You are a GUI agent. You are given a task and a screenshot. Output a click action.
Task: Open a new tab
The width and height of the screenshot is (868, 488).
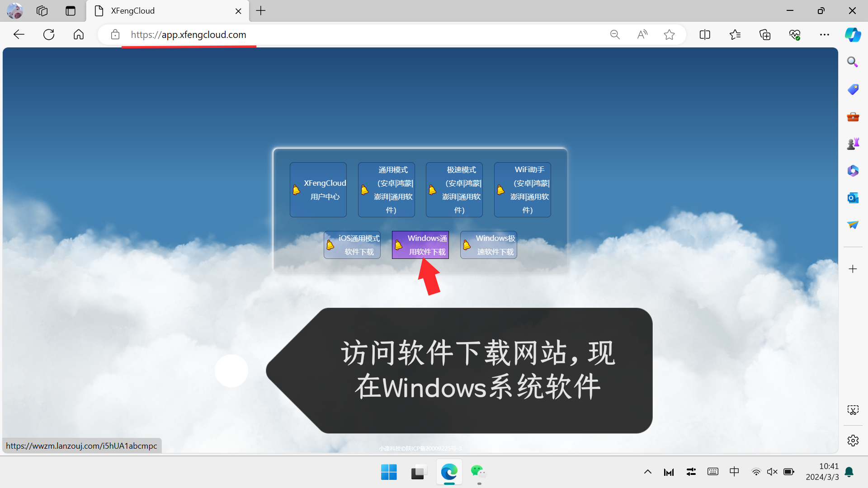261,11
